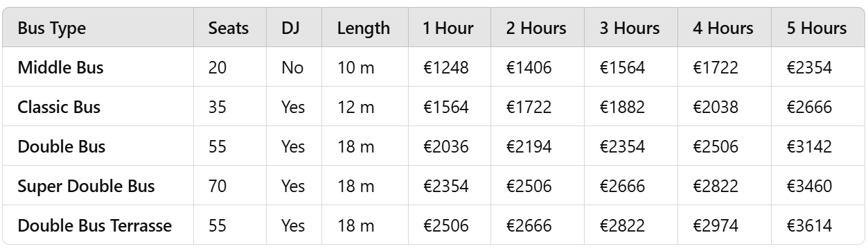Click the Double Bus Terrasse label
The height and width of the screenshot is (251, 868).
[x=95, y=226]
